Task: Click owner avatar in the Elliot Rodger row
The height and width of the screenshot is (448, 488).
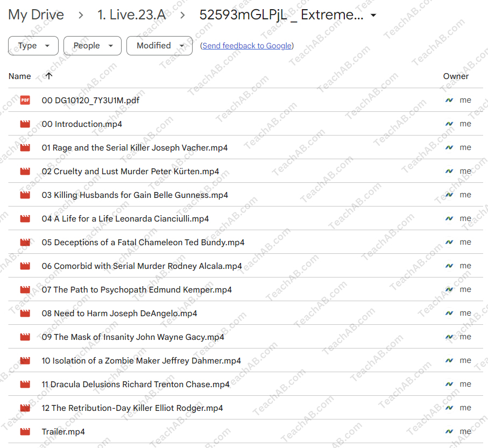Action: pyautogui.click(x=449, y=408)
